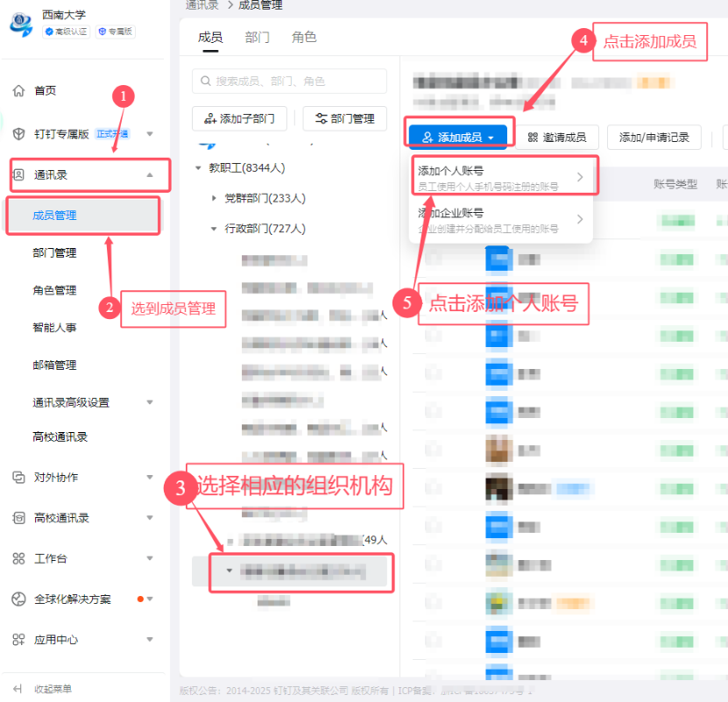Viewport: 728px width, 702px height.
Task: Expand the 党群部门(233人) tree node
Action: [x=215, y=199]
